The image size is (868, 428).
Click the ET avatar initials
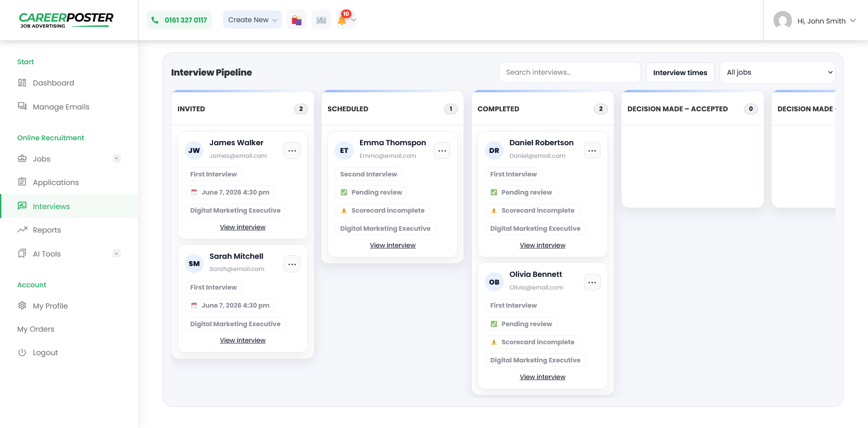tap(344, 150)
